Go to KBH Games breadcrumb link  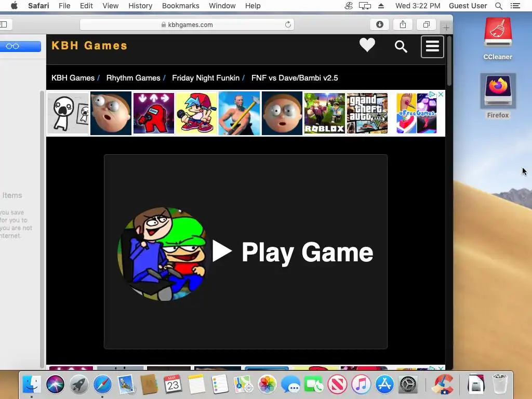coord(73,78)
